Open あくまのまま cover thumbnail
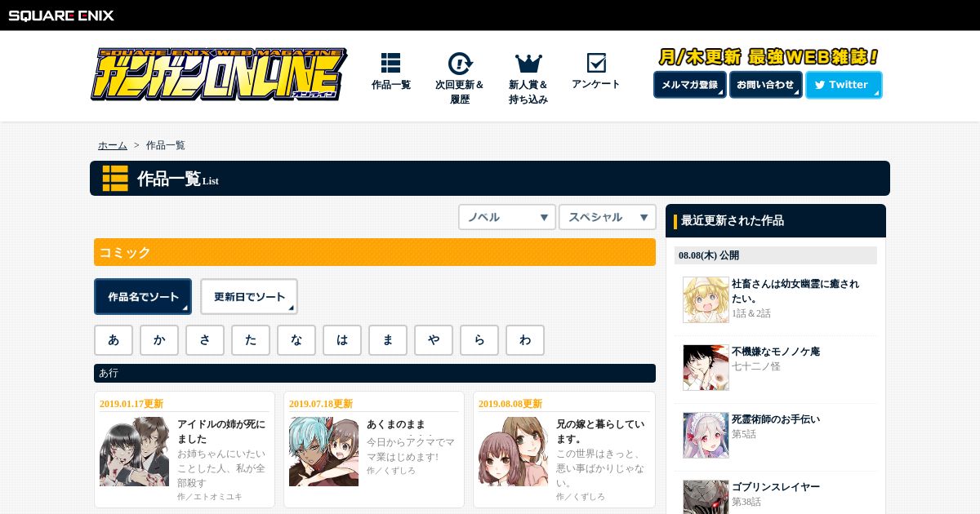 click(323, 452)
